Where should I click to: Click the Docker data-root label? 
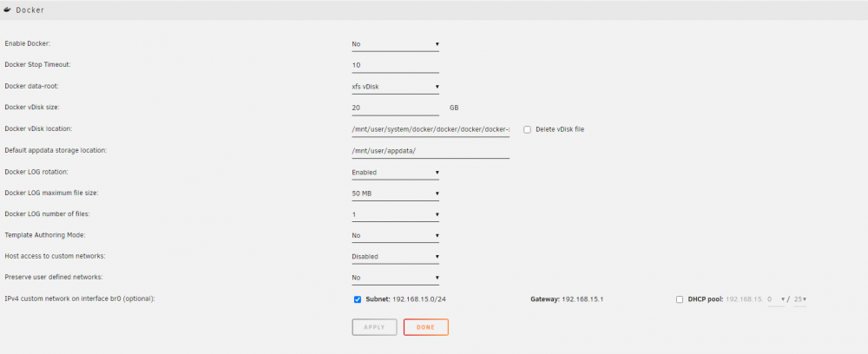[32, 86]
